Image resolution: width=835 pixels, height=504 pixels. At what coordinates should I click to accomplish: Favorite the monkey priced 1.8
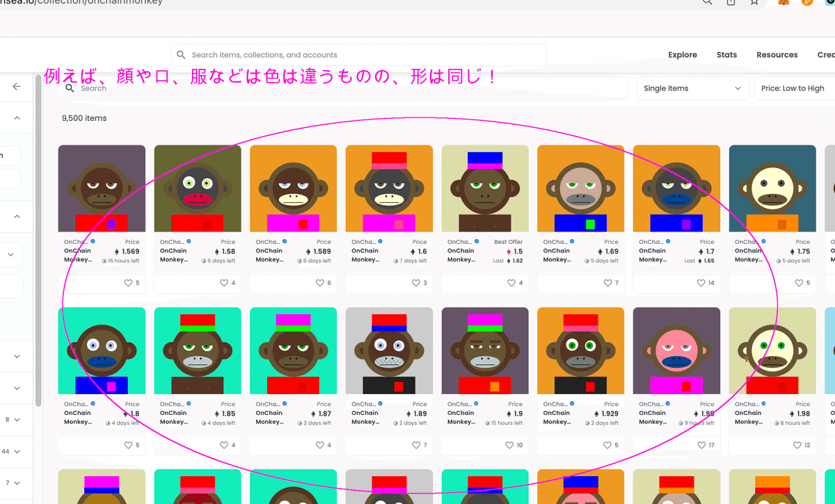point(128,445)
